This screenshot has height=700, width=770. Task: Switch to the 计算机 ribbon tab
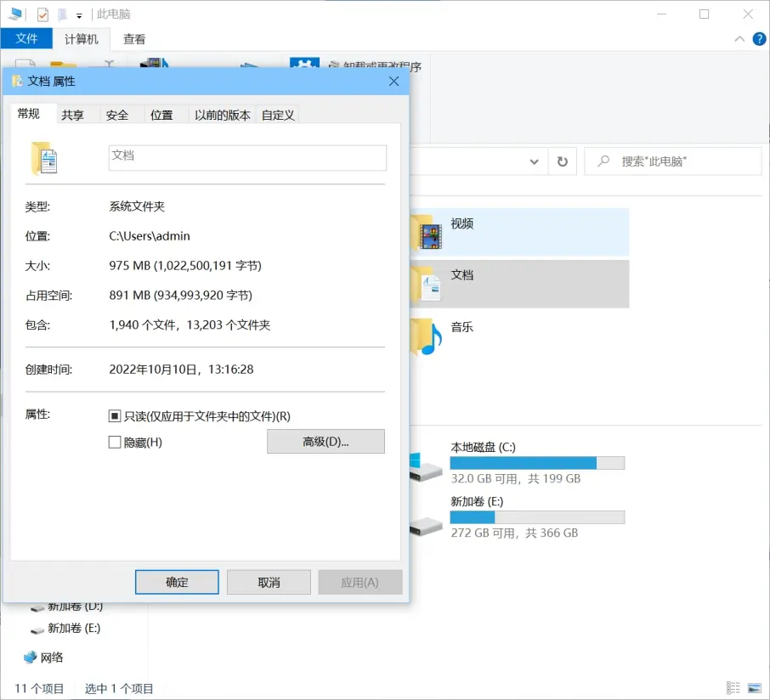(82, 39)
